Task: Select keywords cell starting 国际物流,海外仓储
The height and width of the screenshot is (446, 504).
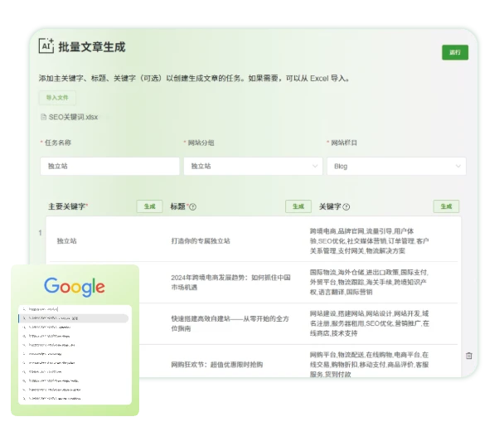Action: coord(370,282)
